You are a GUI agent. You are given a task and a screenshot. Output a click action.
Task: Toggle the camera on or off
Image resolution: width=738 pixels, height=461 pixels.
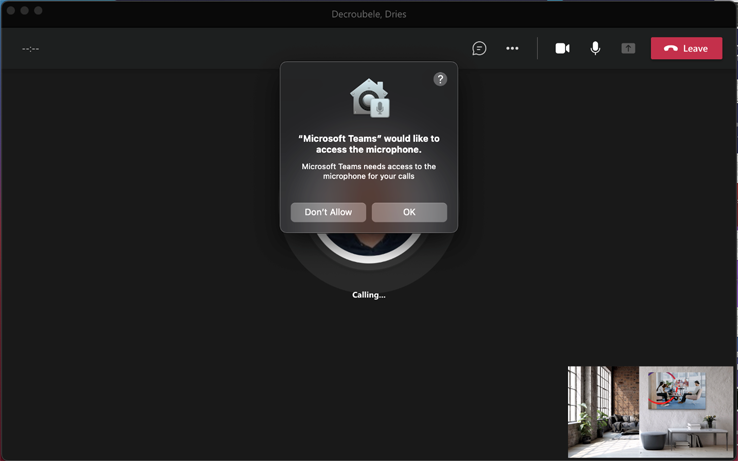click(562, 48)
